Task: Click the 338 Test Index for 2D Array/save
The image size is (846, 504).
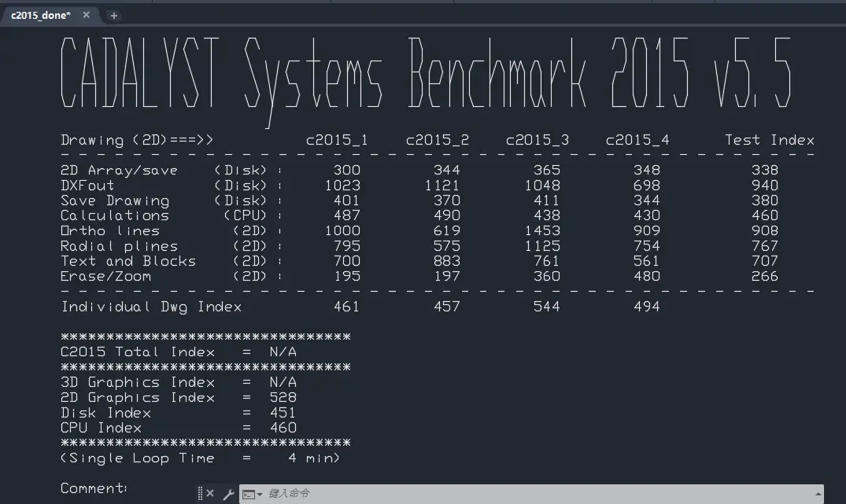Action: 764,171
